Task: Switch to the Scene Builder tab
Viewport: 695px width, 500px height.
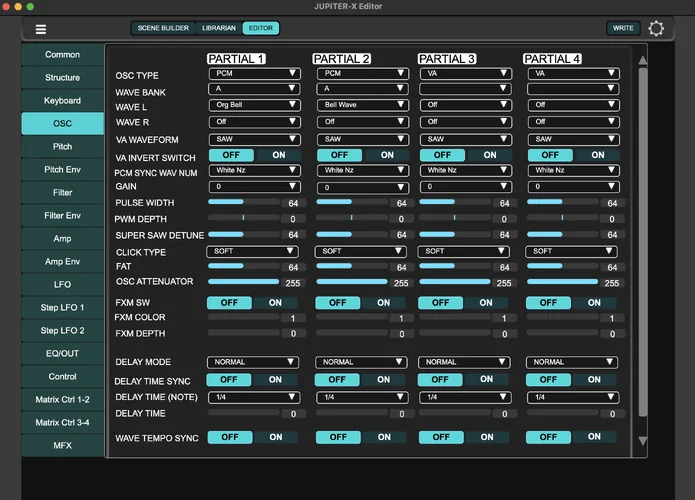Action: tap(161, 29)
